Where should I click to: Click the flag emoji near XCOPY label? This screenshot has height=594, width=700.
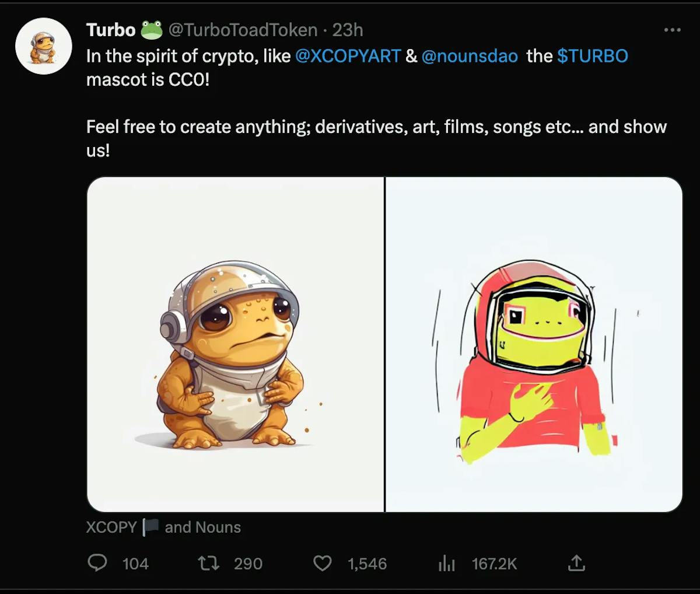click(150, 527)
